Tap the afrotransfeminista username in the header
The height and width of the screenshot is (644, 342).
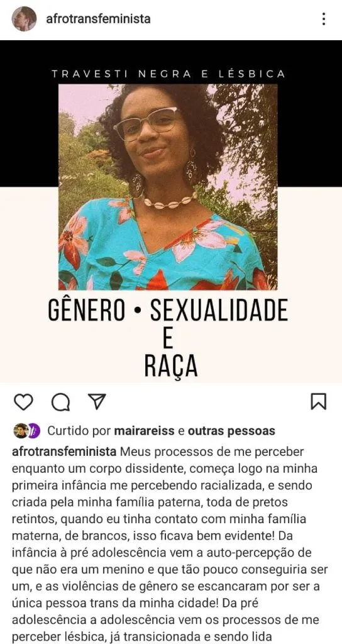click(x=99, y=19)
